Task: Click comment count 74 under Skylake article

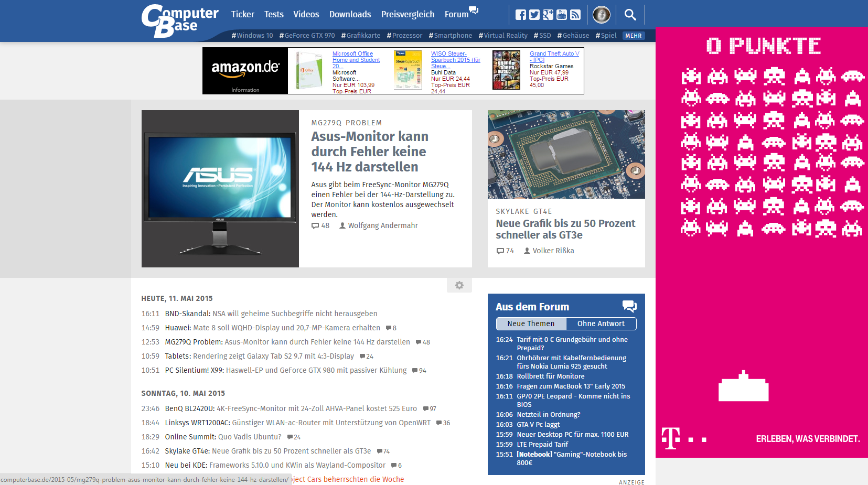Action: click(505, 251)
